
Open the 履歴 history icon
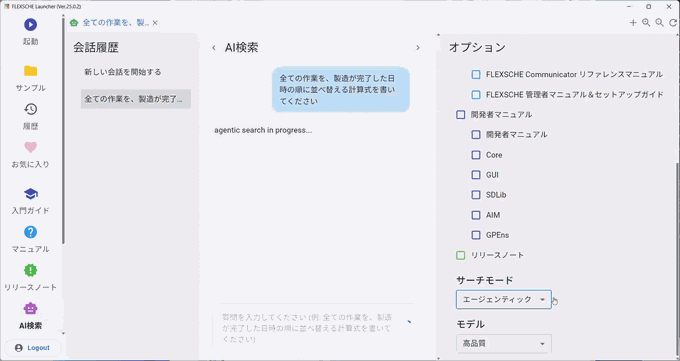pyautogui.click(x=30, y=109)
